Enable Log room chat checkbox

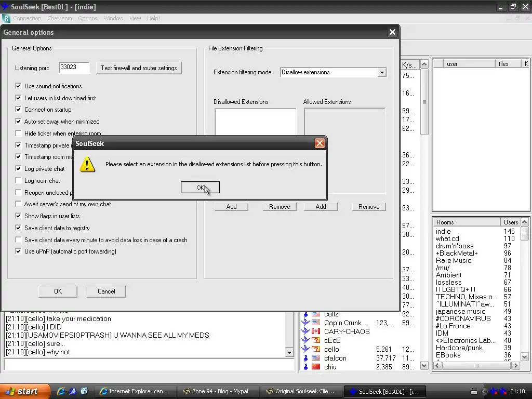click(18, 180)
